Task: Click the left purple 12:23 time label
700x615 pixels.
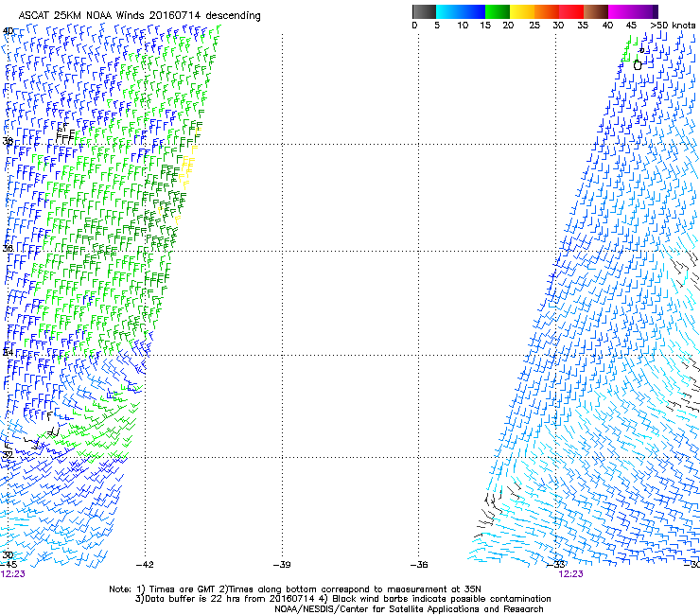Action: (x=12, y=574)
